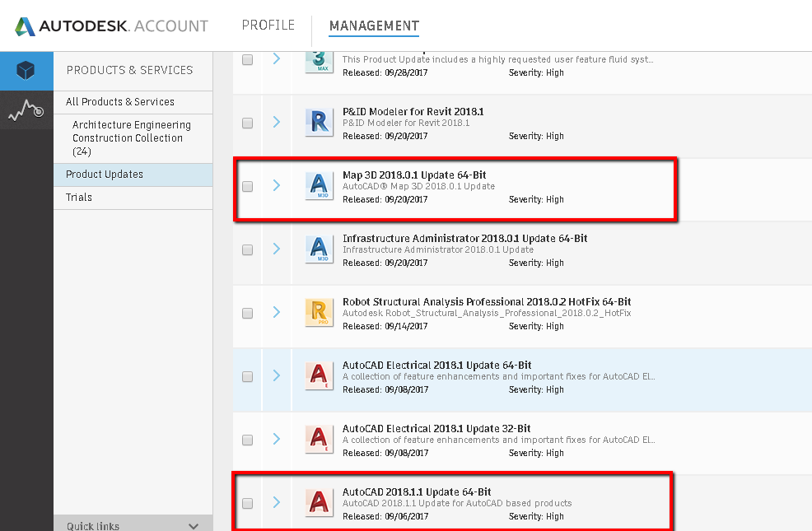Open Architecture Engineering Construction Collection
812x531 pixels.
click(133, 138)
